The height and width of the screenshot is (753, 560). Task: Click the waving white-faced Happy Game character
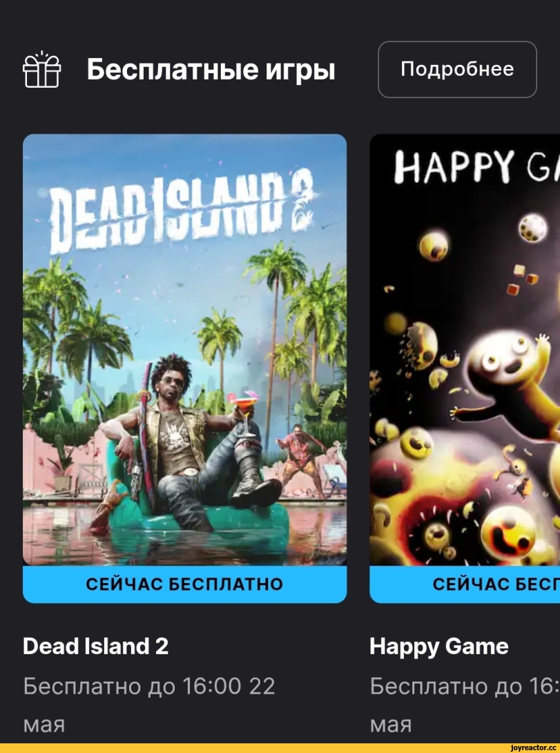click(509, 384)
